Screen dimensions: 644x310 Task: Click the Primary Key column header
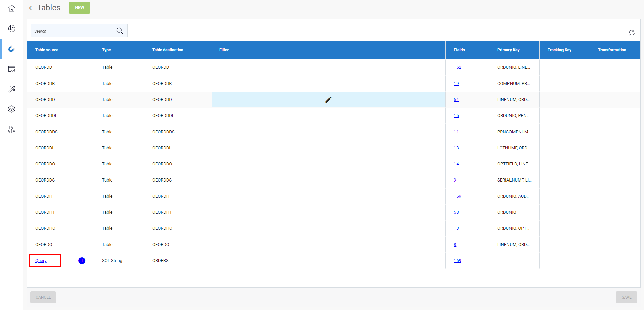tap(508, 50)
